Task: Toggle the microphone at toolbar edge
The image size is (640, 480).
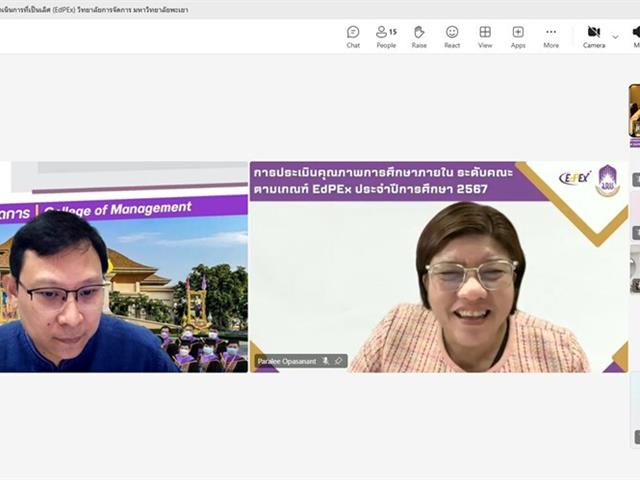Action: [636, 37]
